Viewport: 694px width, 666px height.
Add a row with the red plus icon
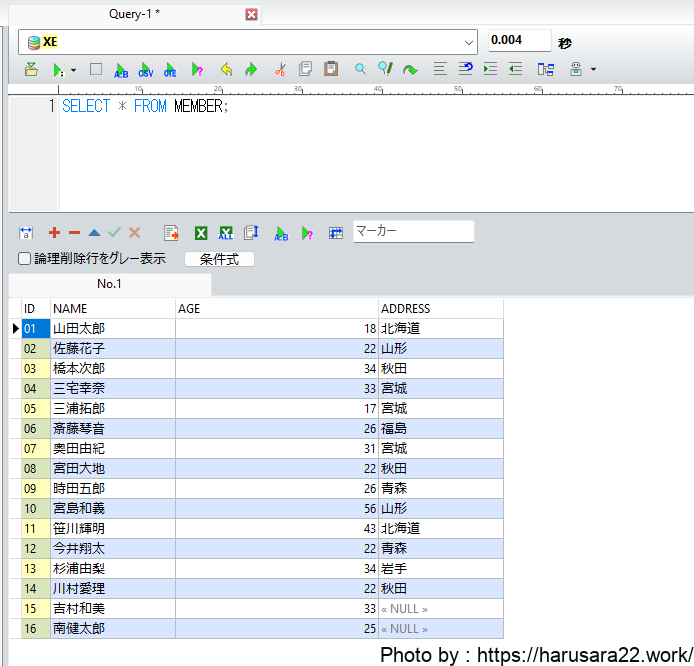(x=54, y=232)
